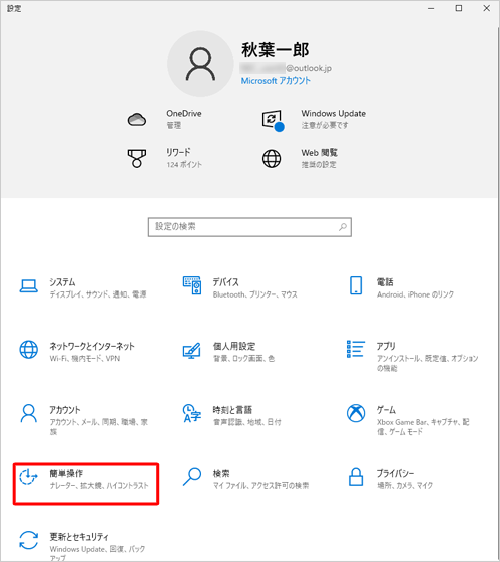Open the Microsoft アカウント link
500x562 pixels.
tap(275, 81)
